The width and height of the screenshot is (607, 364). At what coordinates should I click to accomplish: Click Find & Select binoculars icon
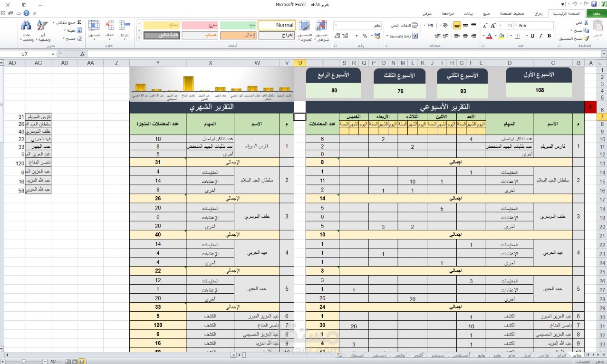pyautogui.click(x=25, y=25)
